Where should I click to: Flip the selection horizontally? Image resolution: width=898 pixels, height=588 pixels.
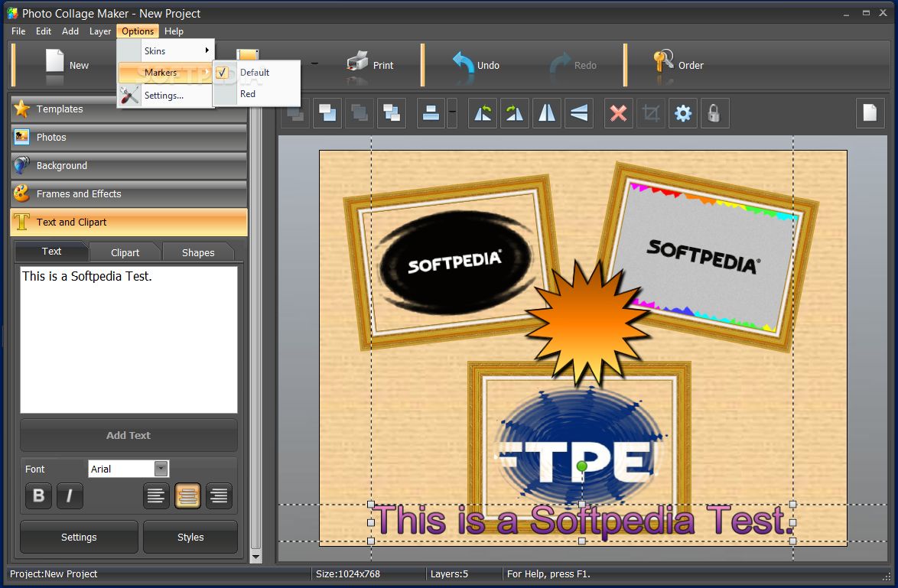pos(546,113)
